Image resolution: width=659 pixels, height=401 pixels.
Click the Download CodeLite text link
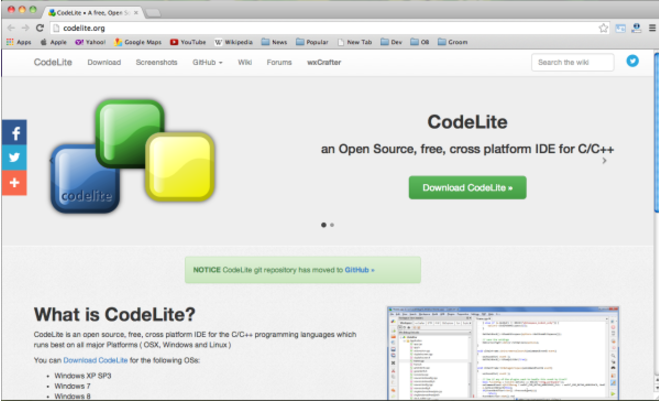click(x=95, y=360)
